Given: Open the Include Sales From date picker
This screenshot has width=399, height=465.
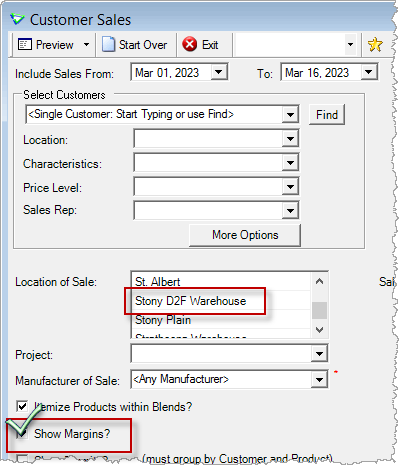Looking at the screenshot, I should click(x=219, y=72).
